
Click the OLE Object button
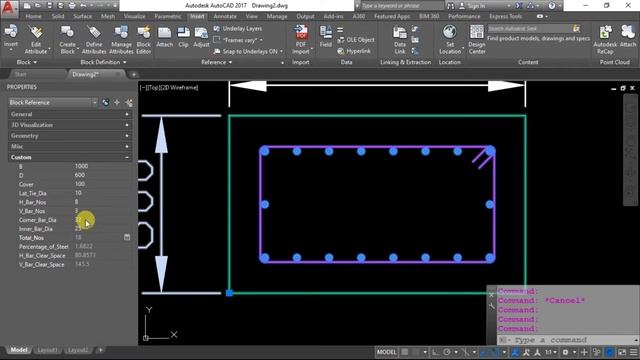click(356, 40)
